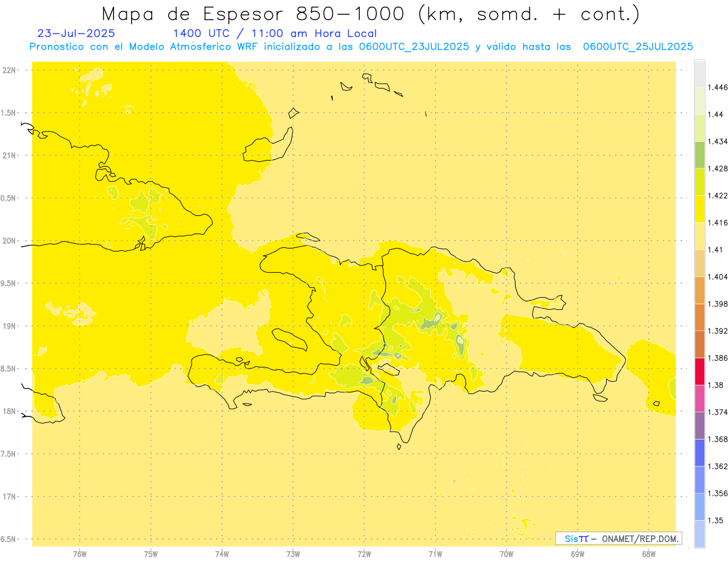This screenshot has width=728, height=562.
Task: Click the longitude label '75W'
Action: pos(151,554)
